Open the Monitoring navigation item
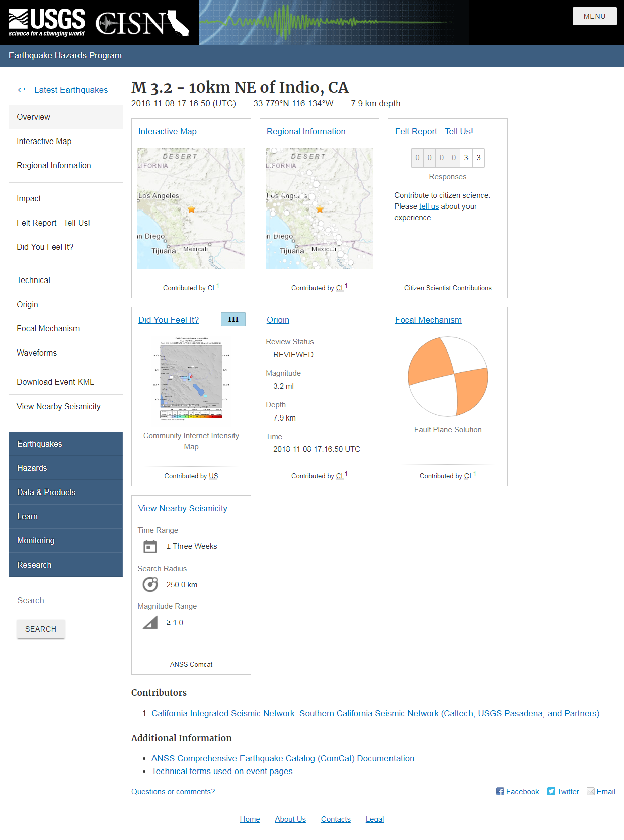 tap(65, 540)
